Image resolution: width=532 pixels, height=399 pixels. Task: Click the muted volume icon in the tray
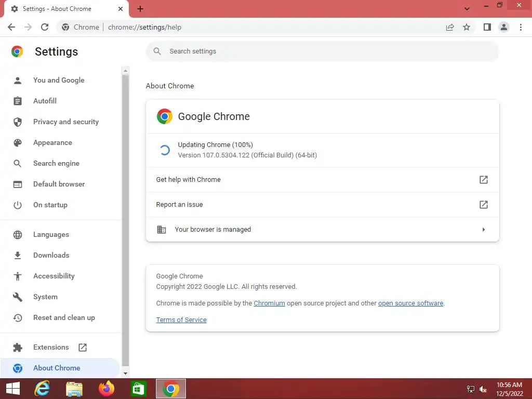click(x=483, y=389)
